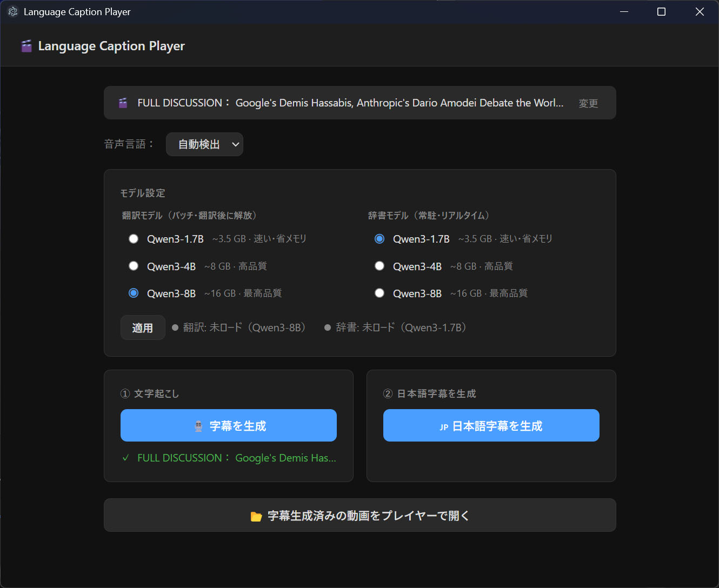Click the clapperboard icon in the video title bar
This screenshot has width=719, height=588.
(x=123, y=103)
